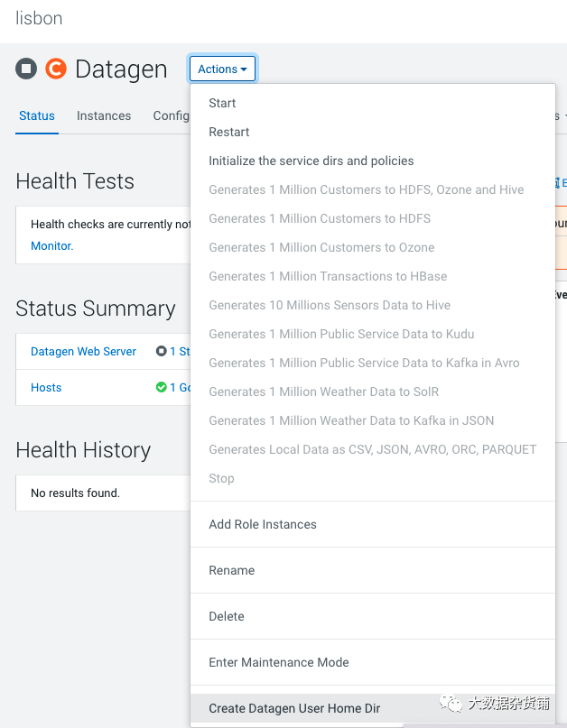This screenshot has height=728, width=567.
Task: Select Create Datagen User Home Dir
Action: pyautogui.click(x=293, y=709)
